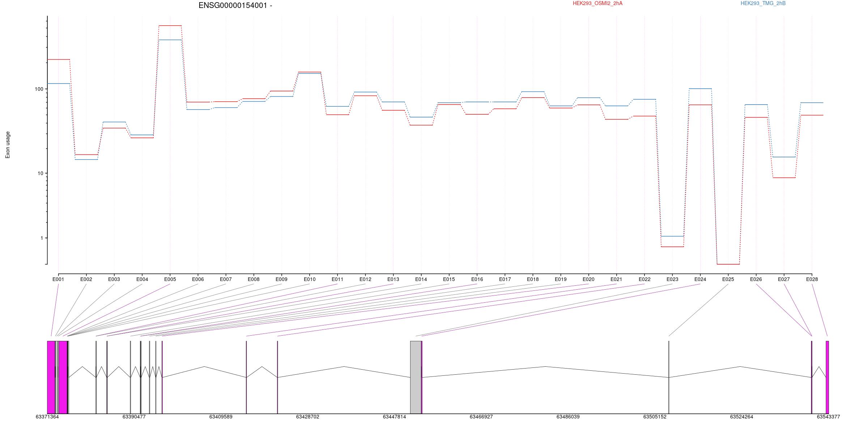Click exon label E001

(x=58, y=279)
